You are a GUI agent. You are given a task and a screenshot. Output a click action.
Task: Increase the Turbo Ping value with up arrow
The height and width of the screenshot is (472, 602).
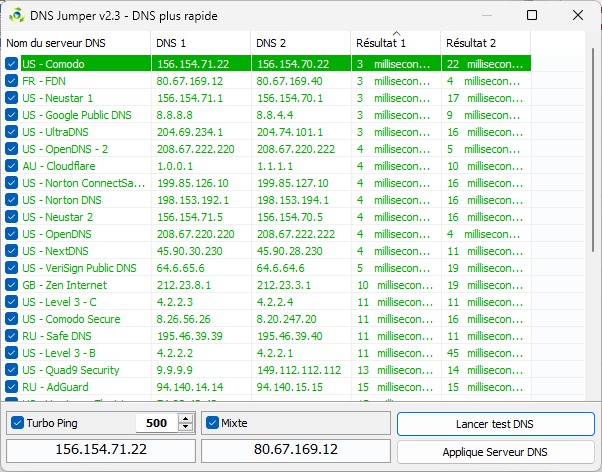tap(185, 419)
